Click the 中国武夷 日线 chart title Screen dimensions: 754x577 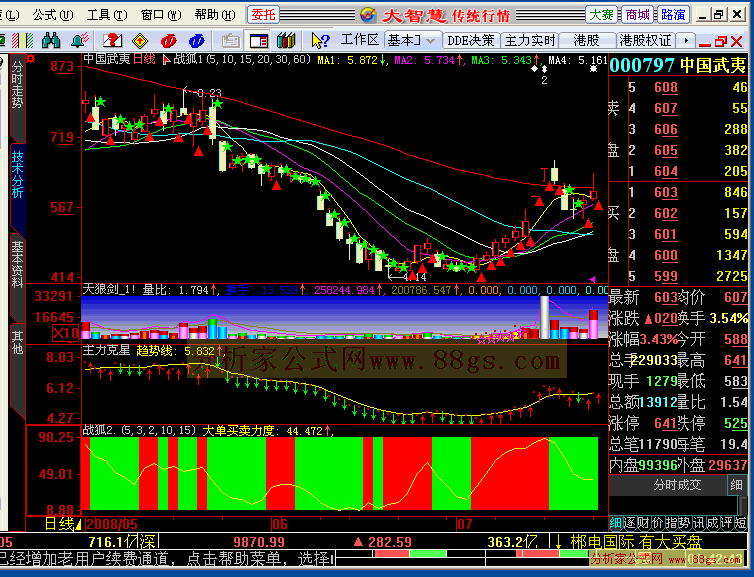pyautogui.click(x=119, y=59)
